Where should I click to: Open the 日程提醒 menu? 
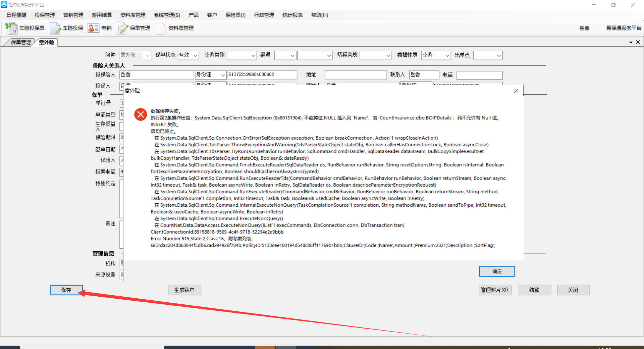coord(16,15)
